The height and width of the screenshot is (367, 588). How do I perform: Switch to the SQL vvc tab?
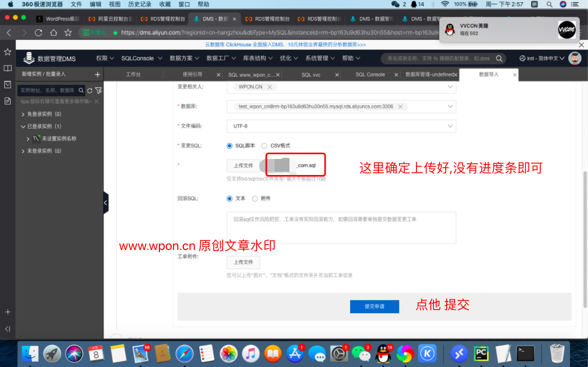[x=311, y=75]
